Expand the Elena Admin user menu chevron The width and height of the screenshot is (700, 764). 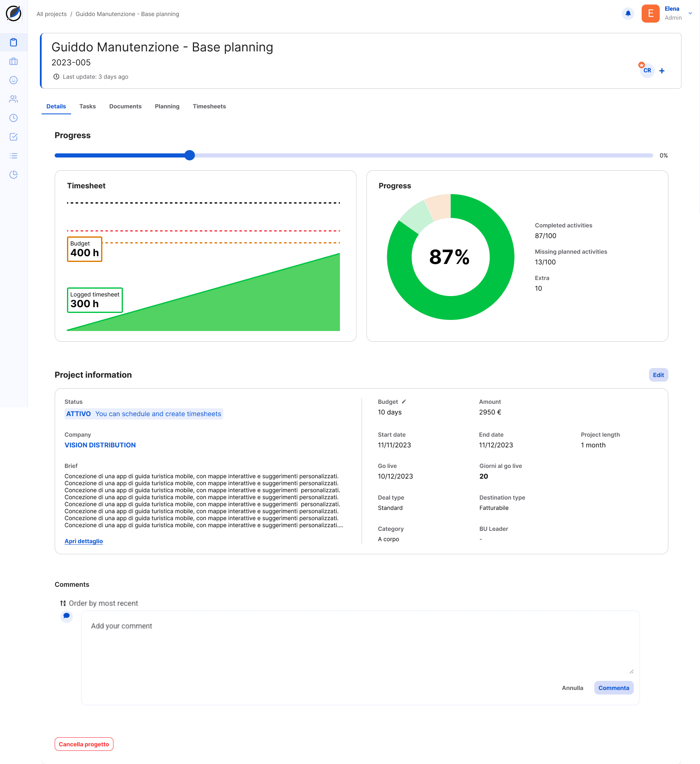[691, 13]
